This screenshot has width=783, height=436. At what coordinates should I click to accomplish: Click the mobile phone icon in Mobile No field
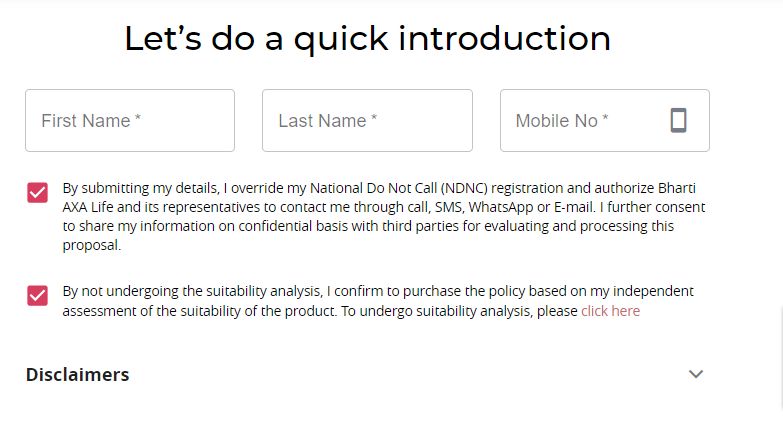point(678,121)
